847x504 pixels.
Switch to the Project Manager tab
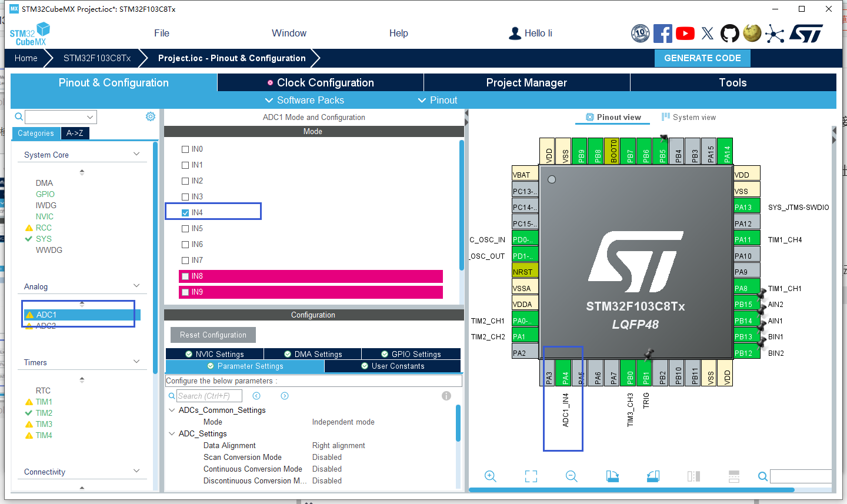click(527, 82)
